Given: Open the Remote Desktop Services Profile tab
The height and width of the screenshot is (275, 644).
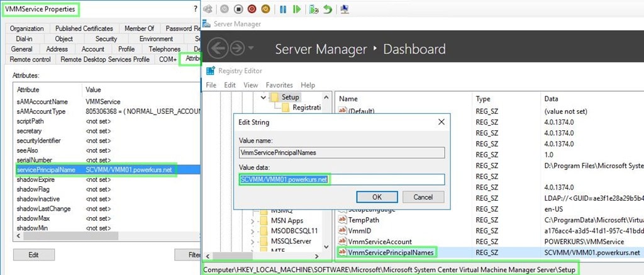Looking at the screenshot, I should pos(105,59).
